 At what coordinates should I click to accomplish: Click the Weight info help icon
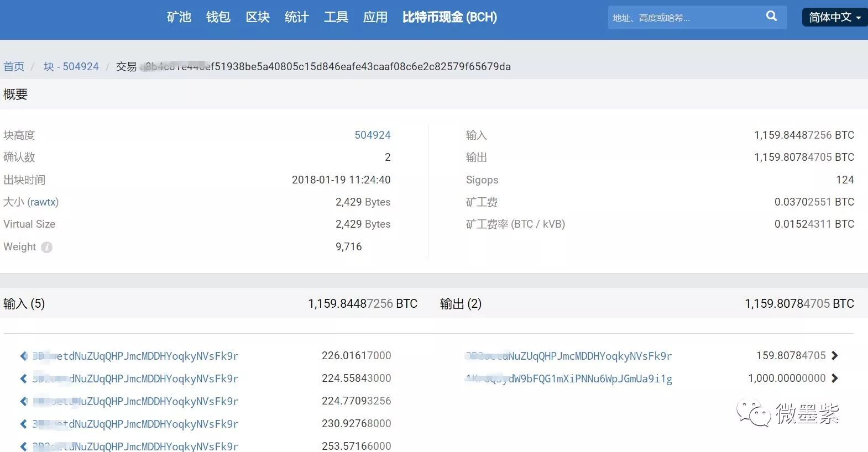[x=47, y=247]
